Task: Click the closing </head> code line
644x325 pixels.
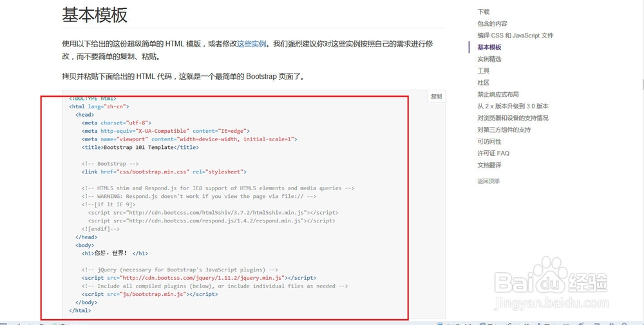Action: pyautogui.click(x=87, y=237)
